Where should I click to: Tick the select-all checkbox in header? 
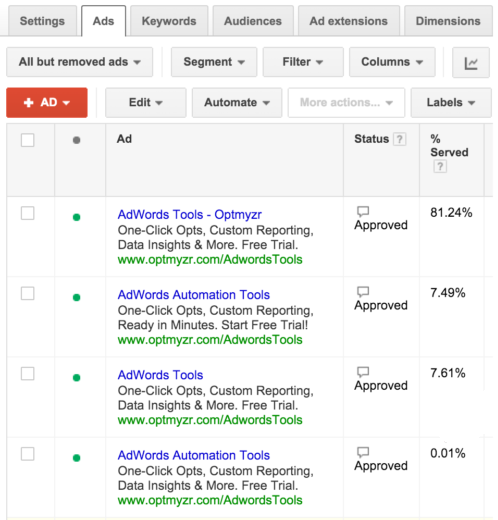tap(27, 140)
